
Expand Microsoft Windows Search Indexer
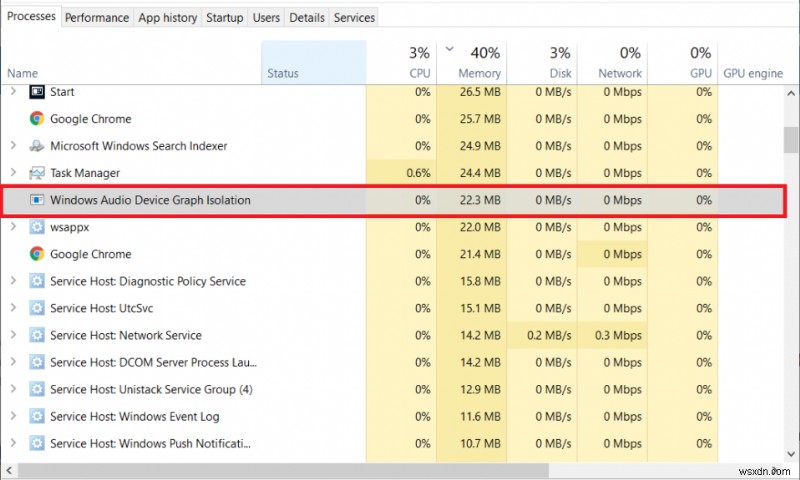tap(13, 145)
